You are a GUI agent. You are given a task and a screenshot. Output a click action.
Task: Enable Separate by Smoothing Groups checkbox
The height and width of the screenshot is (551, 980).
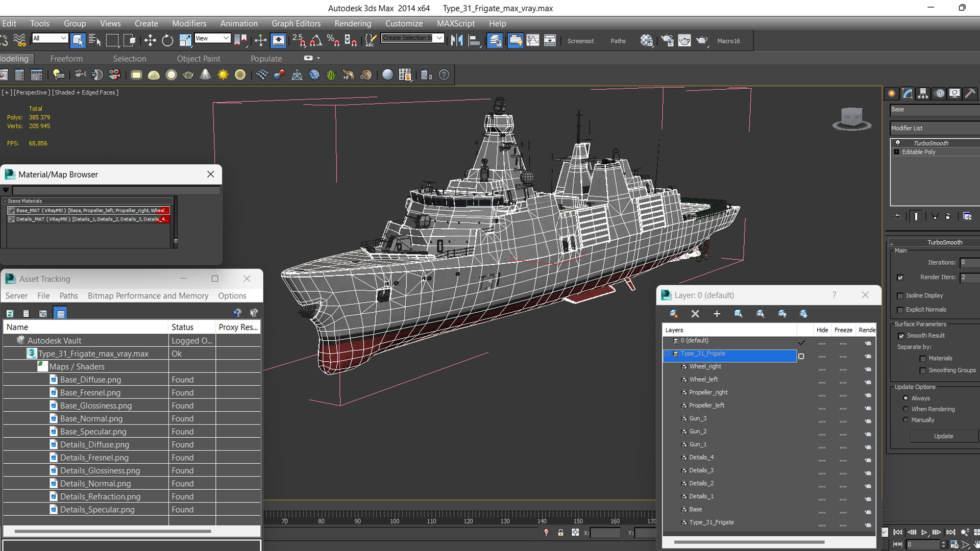pyautogui.click(x=923, y=370)
